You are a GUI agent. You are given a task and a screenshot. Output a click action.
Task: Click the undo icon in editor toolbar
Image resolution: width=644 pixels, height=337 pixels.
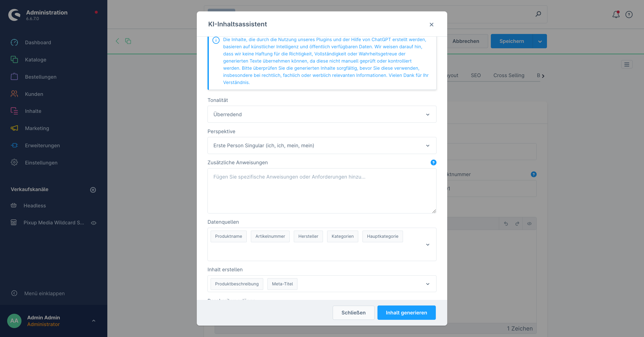(506, 223)
